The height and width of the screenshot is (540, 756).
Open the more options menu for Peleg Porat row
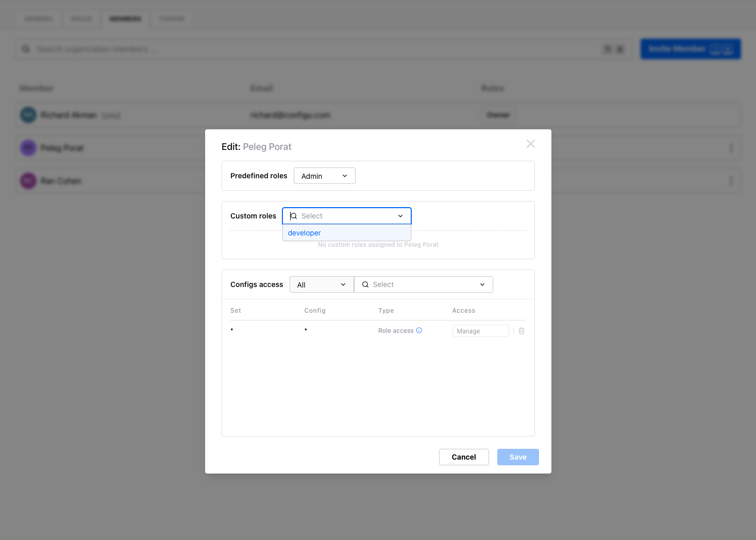coord(731,148)
